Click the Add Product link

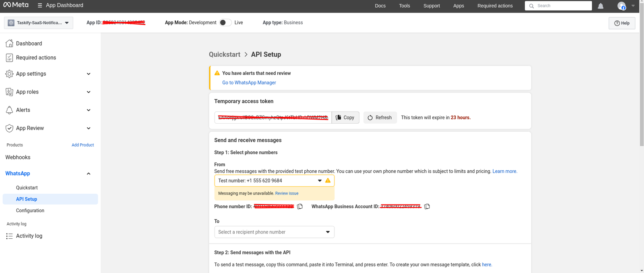click(x=83, y=145)
